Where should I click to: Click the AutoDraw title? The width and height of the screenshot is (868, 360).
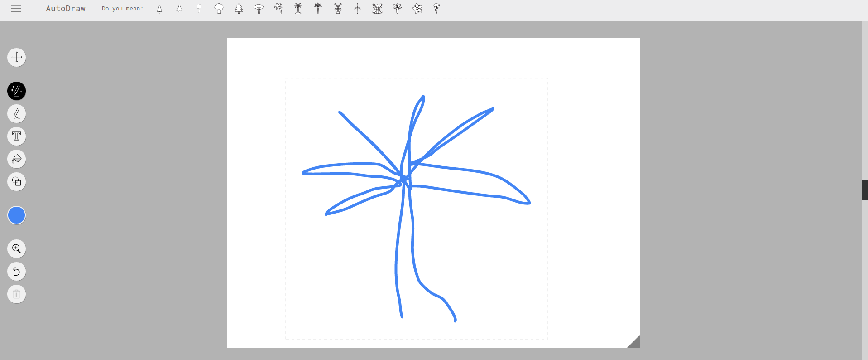click(65, 9)
